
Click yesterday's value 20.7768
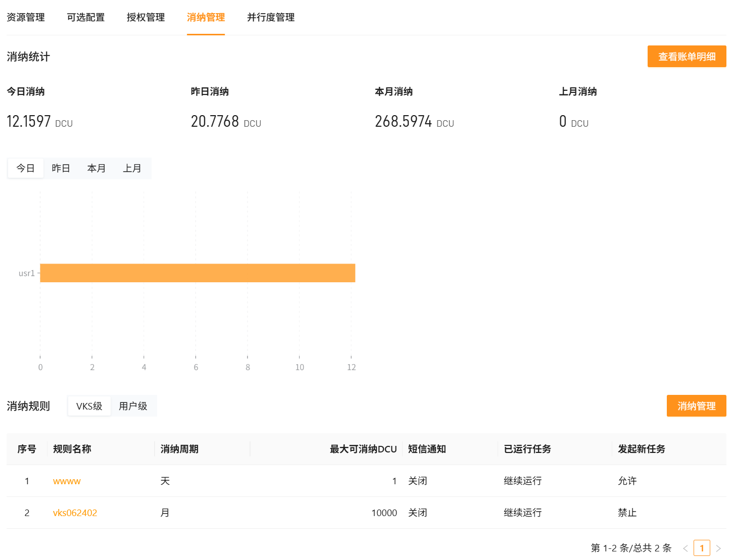point(215,121)
